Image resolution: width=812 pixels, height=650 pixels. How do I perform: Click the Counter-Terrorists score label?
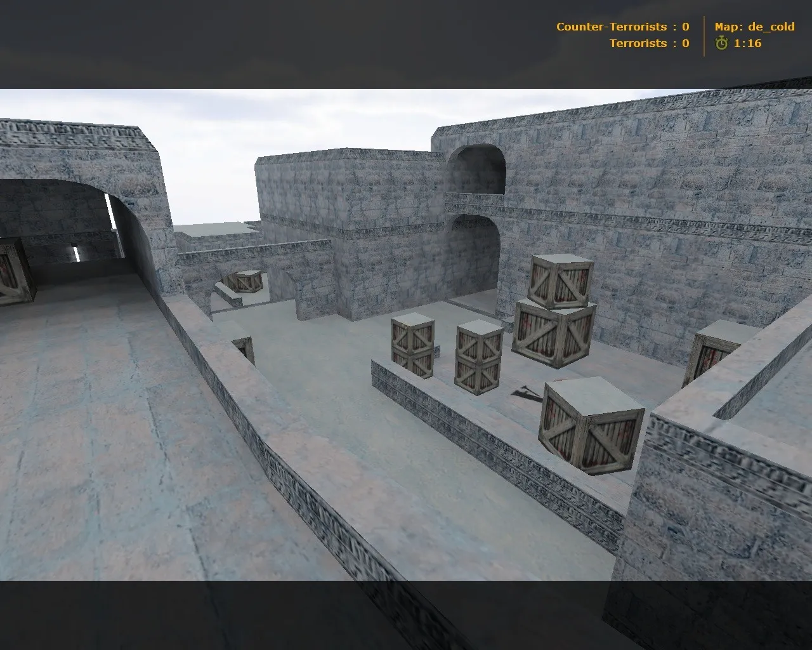tap(612, 27)
